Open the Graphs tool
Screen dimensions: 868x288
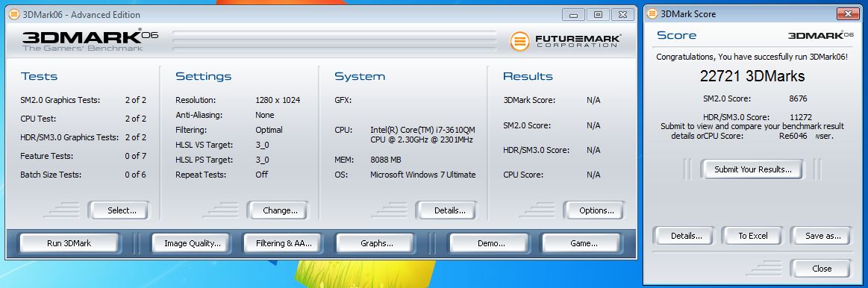pos(376,243)
